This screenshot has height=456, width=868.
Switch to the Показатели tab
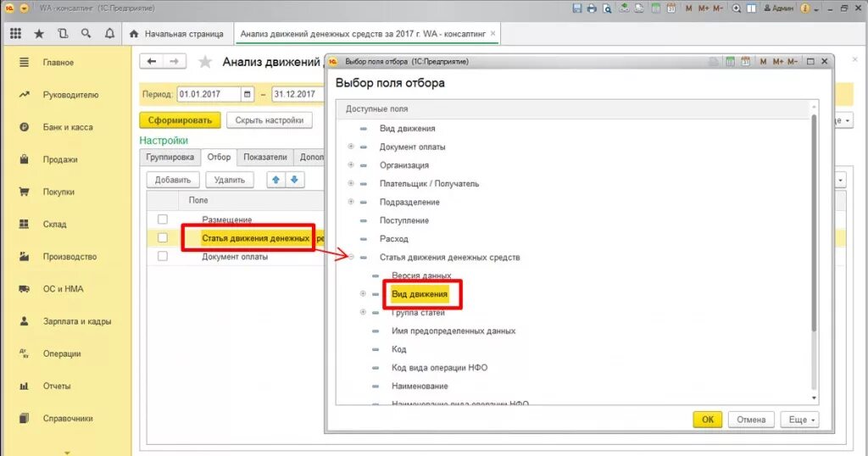coord(265,157)
